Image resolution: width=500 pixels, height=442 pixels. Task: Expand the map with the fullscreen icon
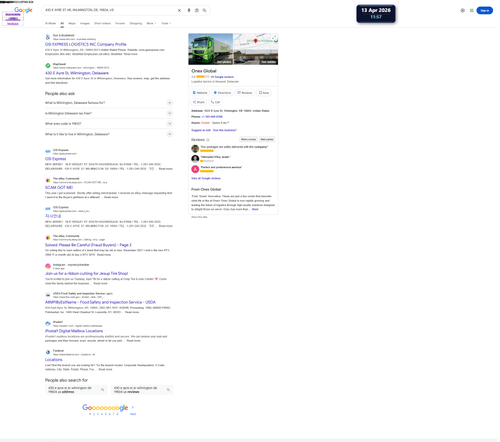click(x=274, y=37)
